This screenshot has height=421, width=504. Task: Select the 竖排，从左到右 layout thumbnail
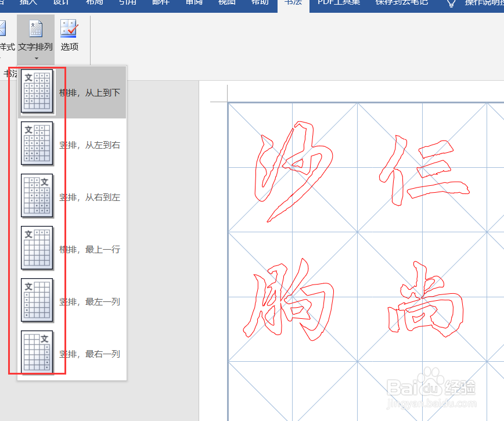click(37, 143)
